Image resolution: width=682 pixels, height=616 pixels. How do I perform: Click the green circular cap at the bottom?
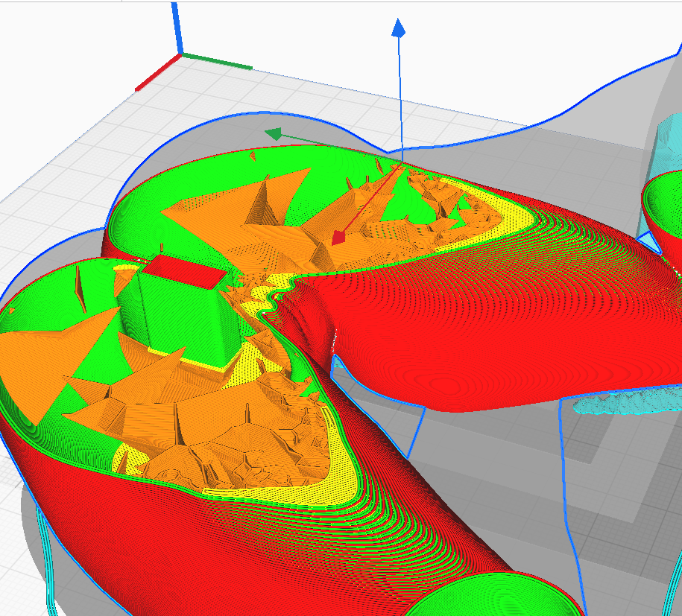point(496,596)
